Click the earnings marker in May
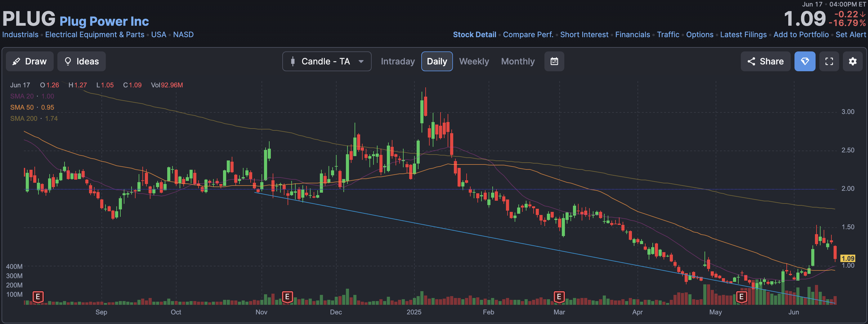 coord(741,297)
